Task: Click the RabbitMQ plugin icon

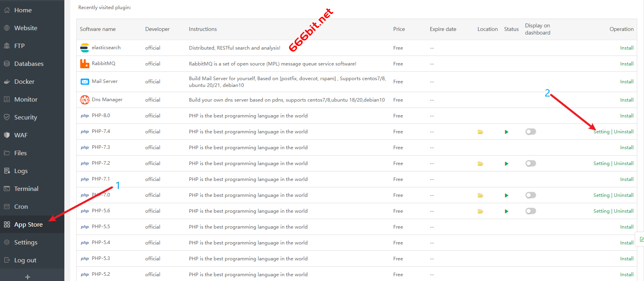Action: [x=85, y=64]
